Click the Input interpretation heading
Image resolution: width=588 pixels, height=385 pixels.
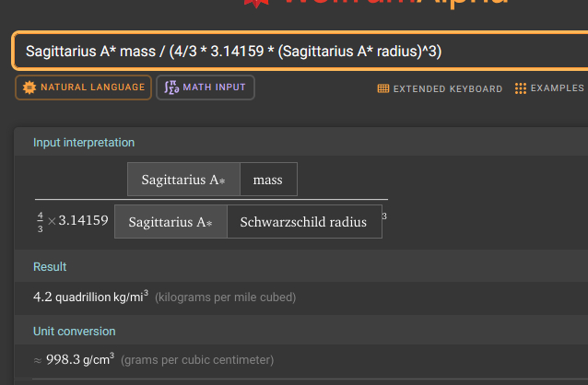pos(84,143)
